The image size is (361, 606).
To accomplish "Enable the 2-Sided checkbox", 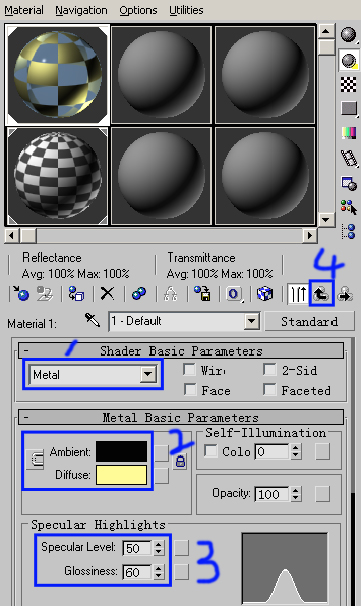I will (269, 369).
